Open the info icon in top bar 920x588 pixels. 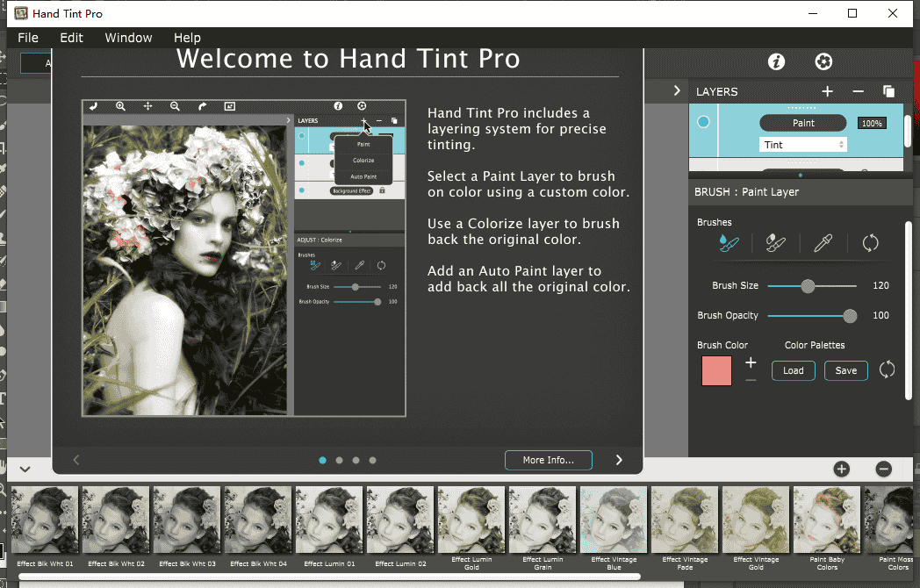pyautogui.click(x=776, y=61)
